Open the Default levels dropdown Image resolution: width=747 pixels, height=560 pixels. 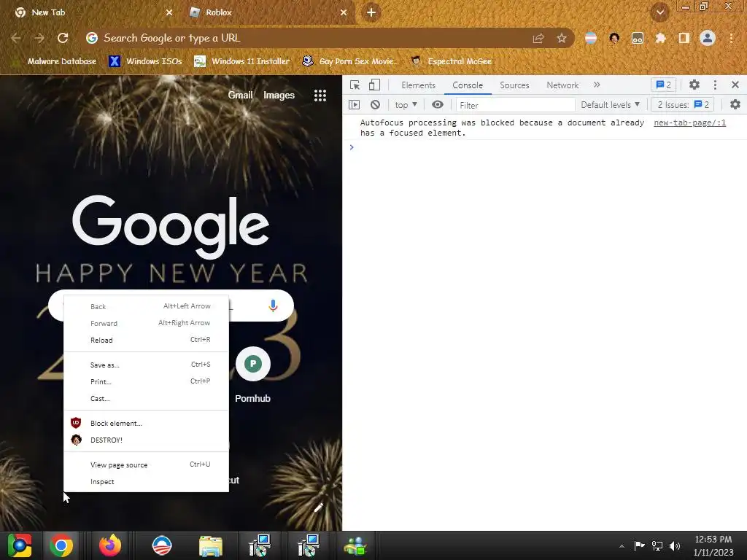[x=610, y=105]
